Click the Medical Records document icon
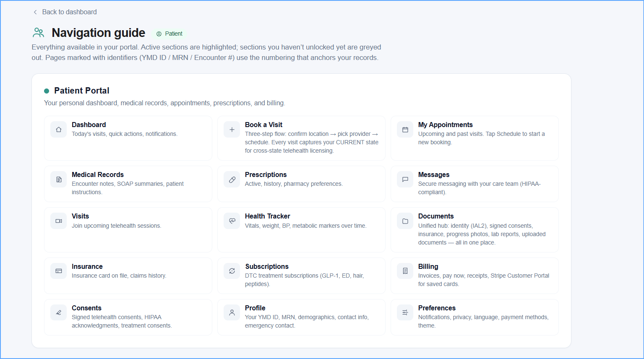 [59, 179]
